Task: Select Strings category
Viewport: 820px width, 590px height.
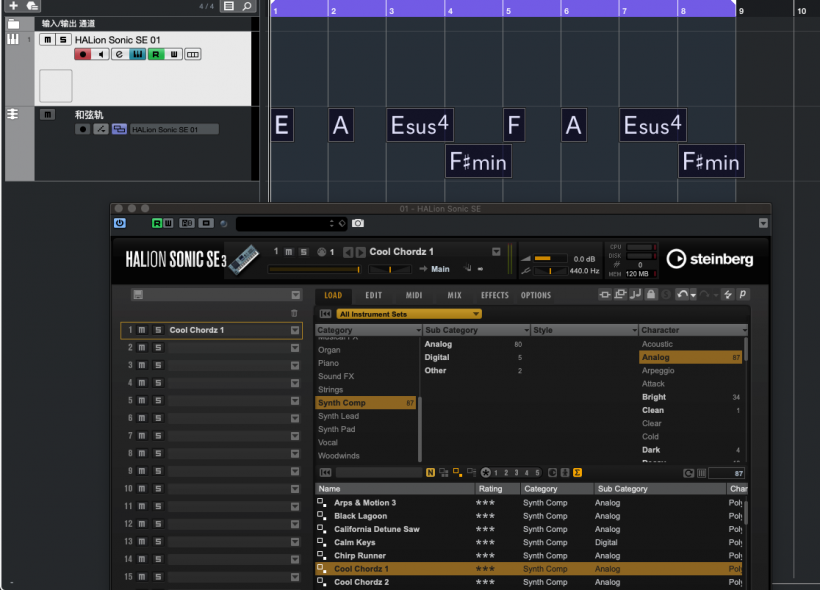Action: point(331,390)
